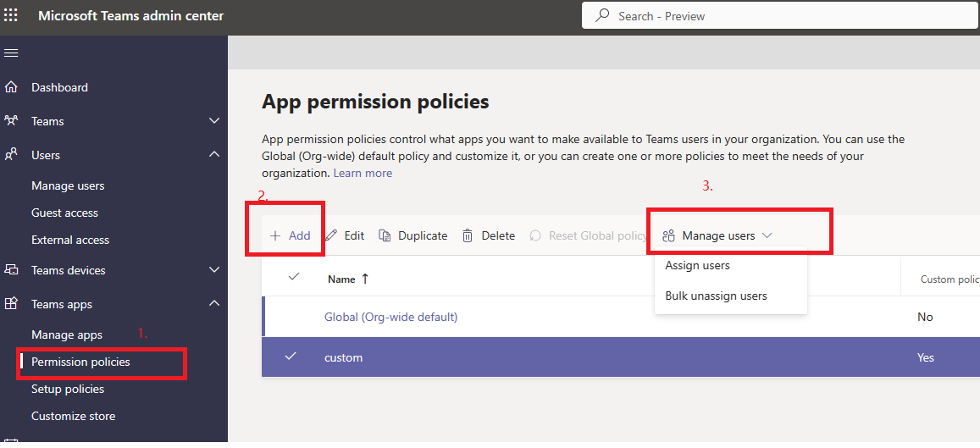Click the Teams group icon in sidebar
The image size is (980, 448).
(11, 120)
